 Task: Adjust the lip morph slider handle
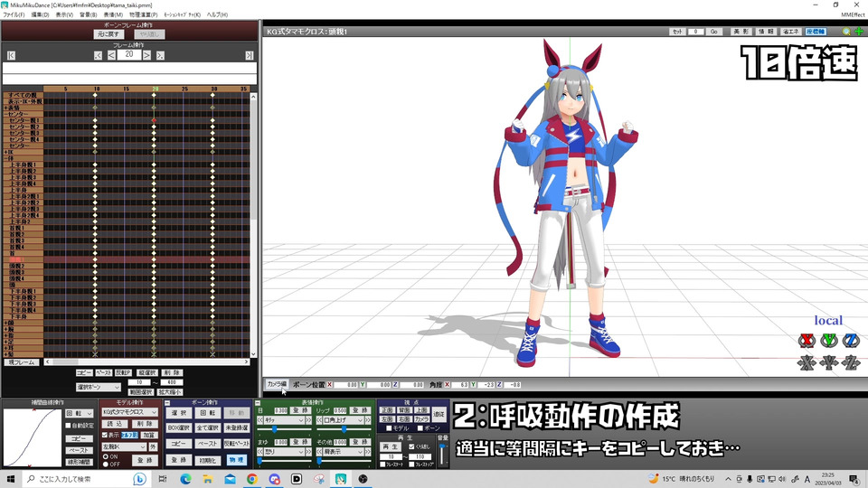tap(344, 428)
